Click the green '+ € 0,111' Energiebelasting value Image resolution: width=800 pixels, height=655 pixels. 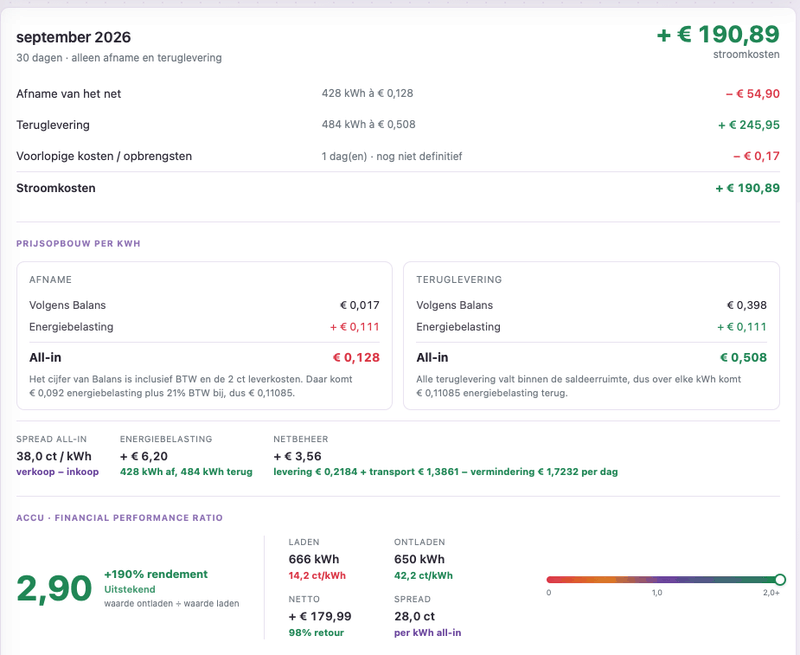coord(742,327)
